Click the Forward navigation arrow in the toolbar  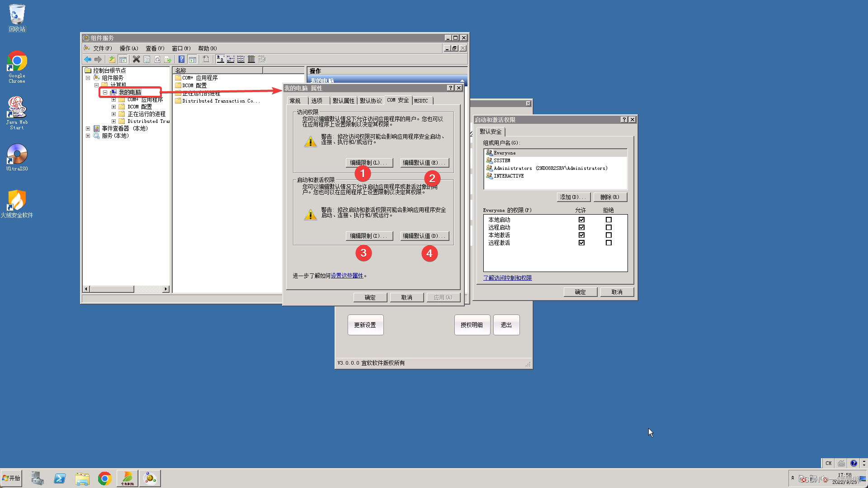[98, 59]
